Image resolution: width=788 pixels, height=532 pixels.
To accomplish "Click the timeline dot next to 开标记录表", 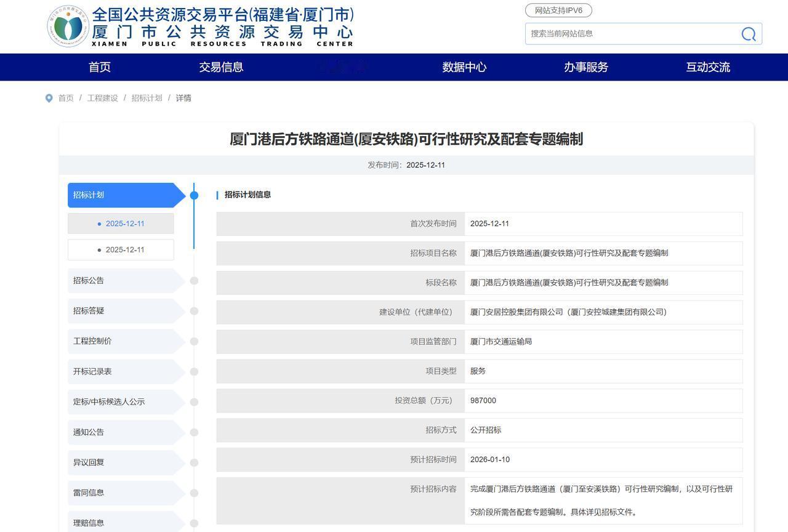I will click(x=194, y=371).
